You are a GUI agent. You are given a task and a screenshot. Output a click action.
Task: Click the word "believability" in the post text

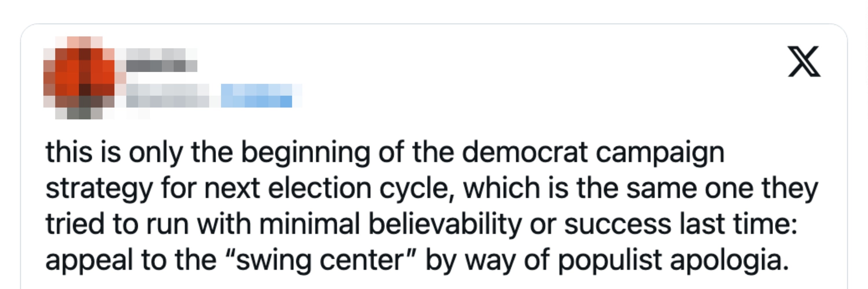click(445, 225)
